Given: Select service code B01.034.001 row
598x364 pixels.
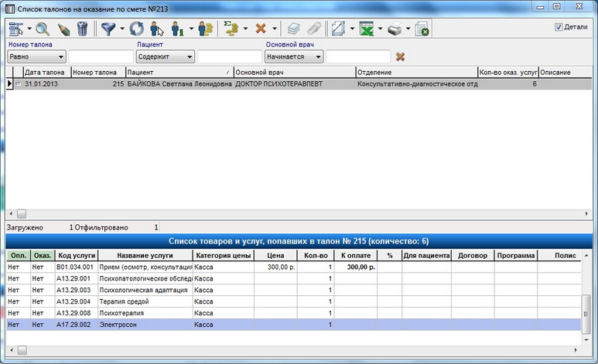Looking at the screenshot, I should (x=294, y=267).
